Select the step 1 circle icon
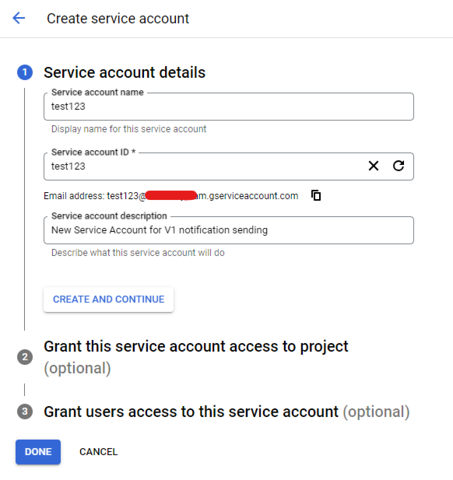The image size is (453, 480). pyautogui.click(x=25, y=72)
